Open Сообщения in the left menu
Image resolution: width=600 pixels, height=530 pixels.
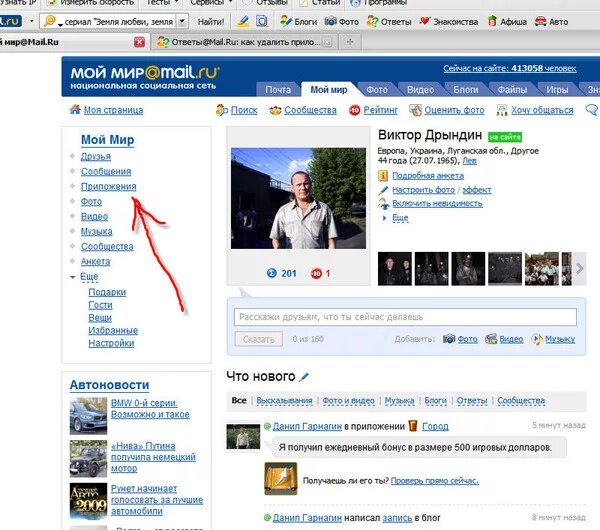tap(106, 171)
